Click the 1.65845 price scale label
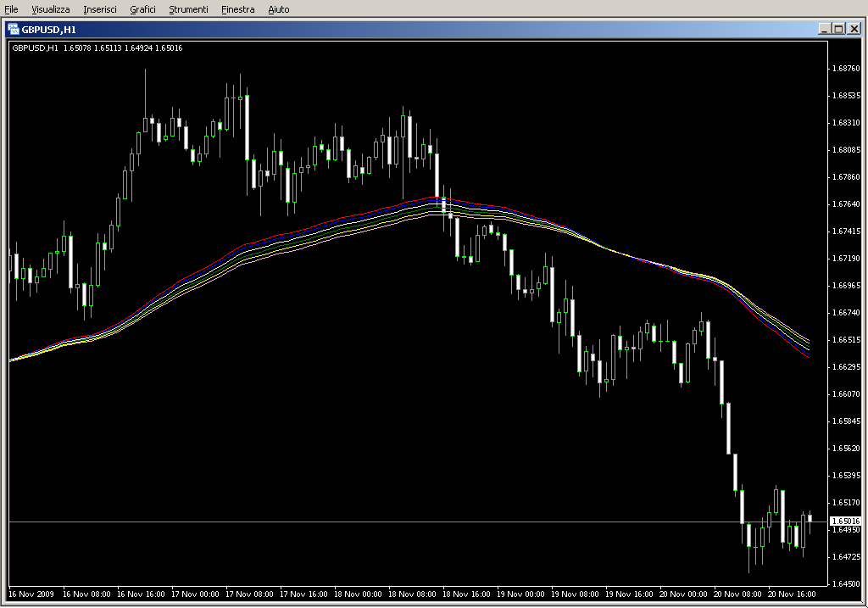Screen dimensions: 868x608 coord(847,421)
